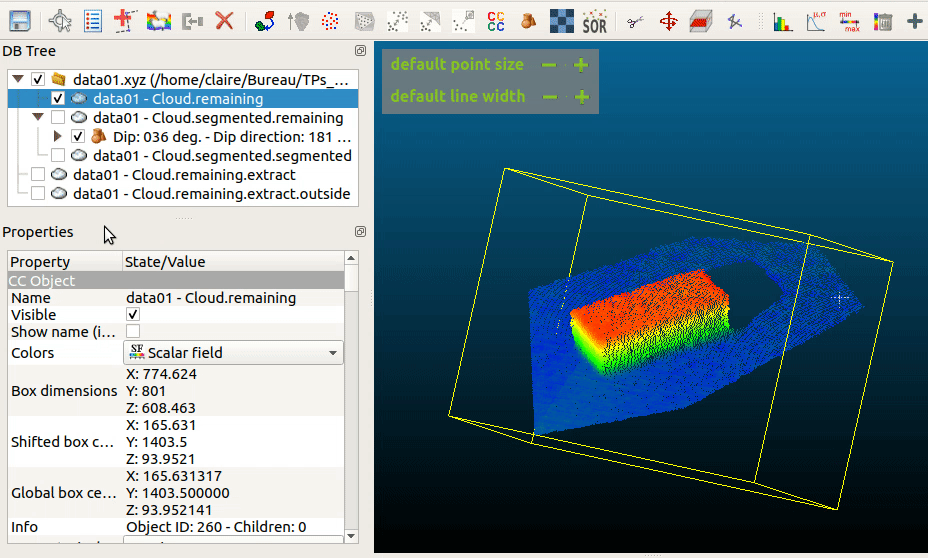
Task: Click the Properties scroll down arrow
Action: (x=351, y=536)
